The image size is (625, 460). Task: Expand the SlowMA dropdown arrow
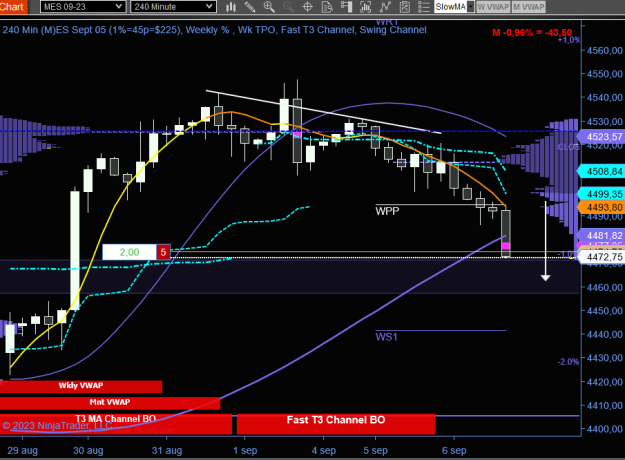470,7
